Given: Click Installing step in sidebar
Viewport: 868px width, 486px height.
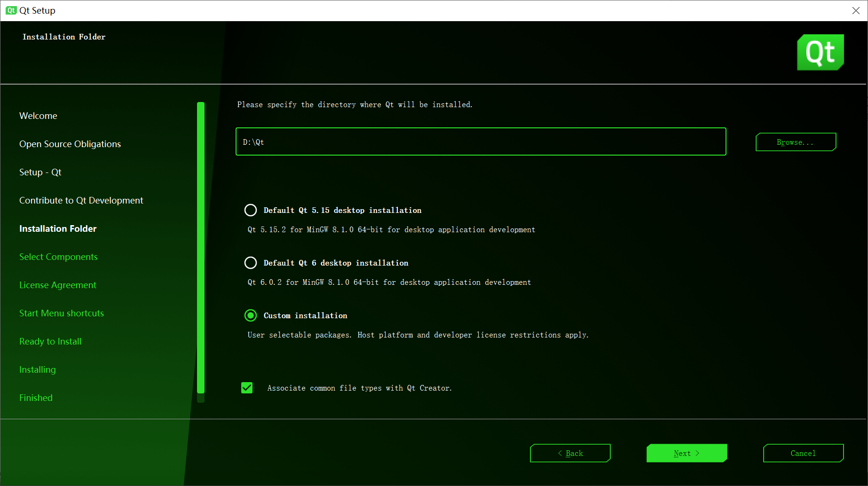Looking at the screenshot, I should (x=38, y=369).
